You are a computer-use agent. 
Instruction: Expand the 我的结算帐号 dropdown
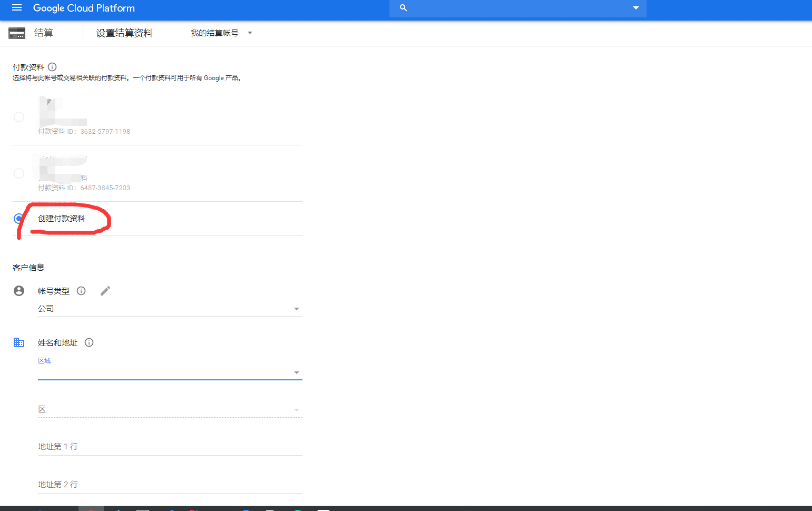221,33
